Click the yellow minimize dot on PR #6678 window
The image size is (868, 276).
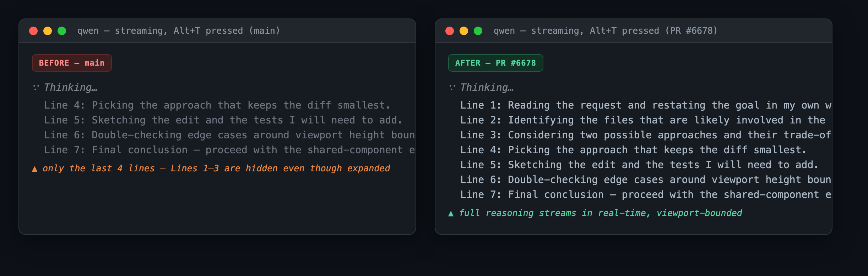[x=464, y=31]
